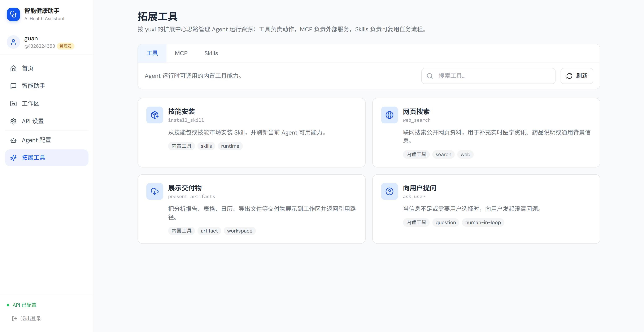The height and width of the screenshot is (332, 644).
Task: Click the ask_user identifier text
Action: [414, 196]
